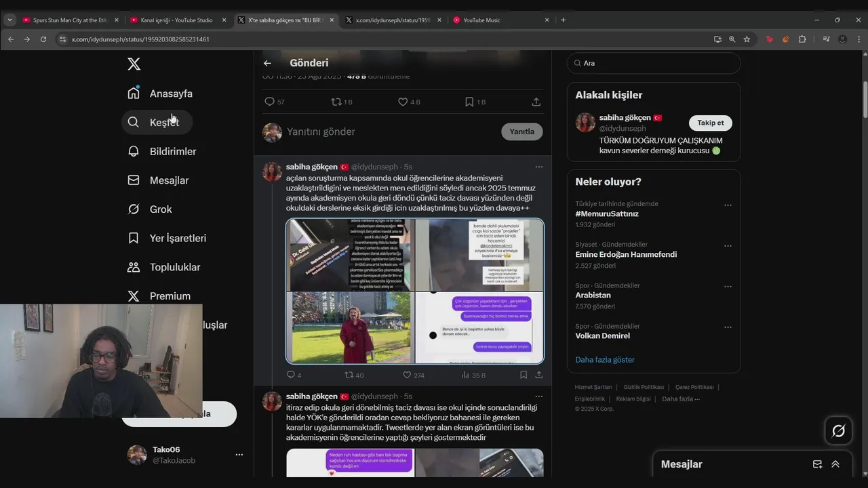The width and height of the screenshot is (868, 488).
Task: Reload the page
Action: click(x=43, y=39)
